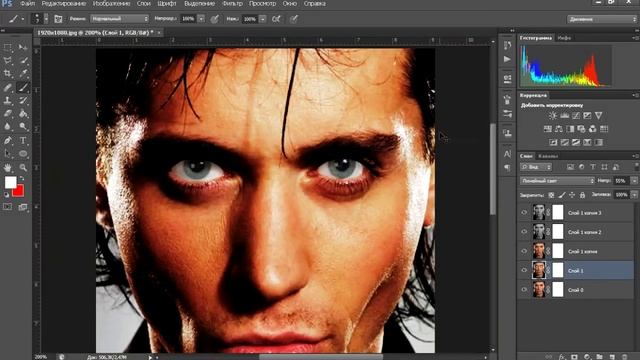Open the brush flow slider arrow
Screen dimensions: 640x360
(262, 19)
